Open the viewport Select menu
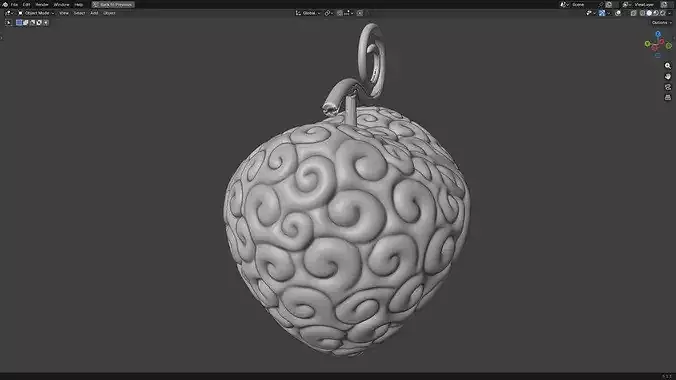Image resolution: width=676 pixels, height=380 pixels. click(79, 13)
